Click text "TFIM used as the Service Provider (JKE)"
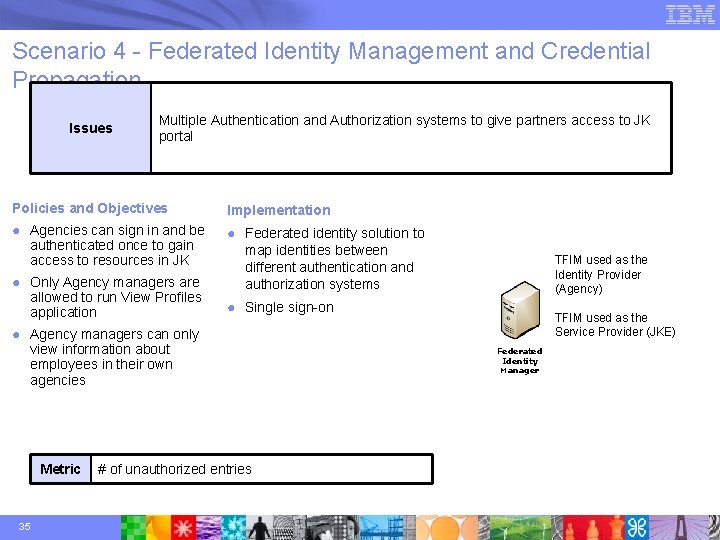The width and height of the screenshot is (720, 540). (615, 324)
